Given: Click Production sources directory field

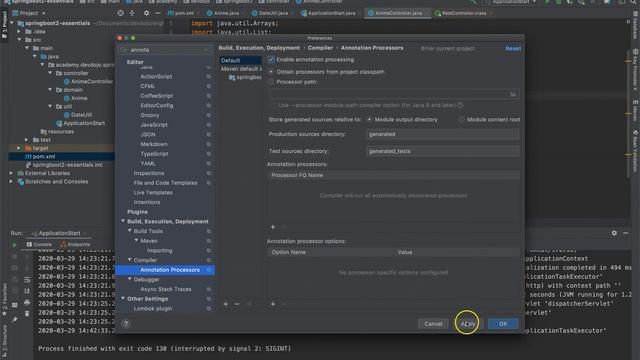Looking at the screenshot, I should click(x=443, y=134).
